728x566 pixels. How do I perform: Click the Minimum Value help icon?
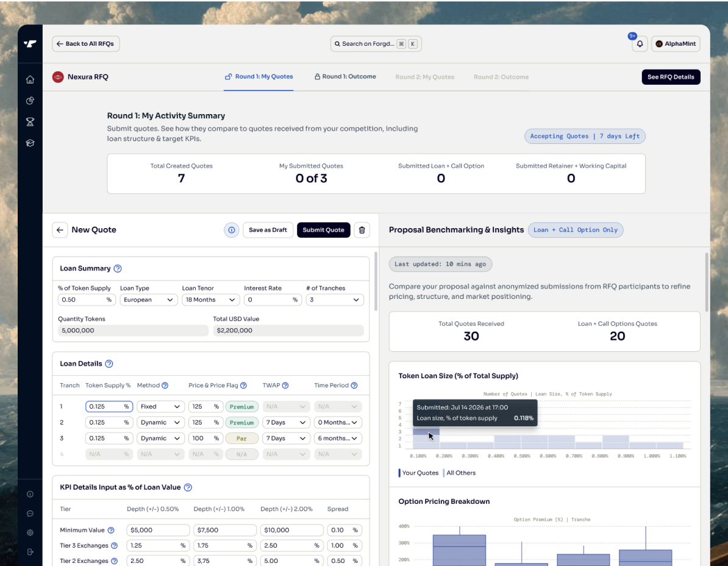[111, 530]
